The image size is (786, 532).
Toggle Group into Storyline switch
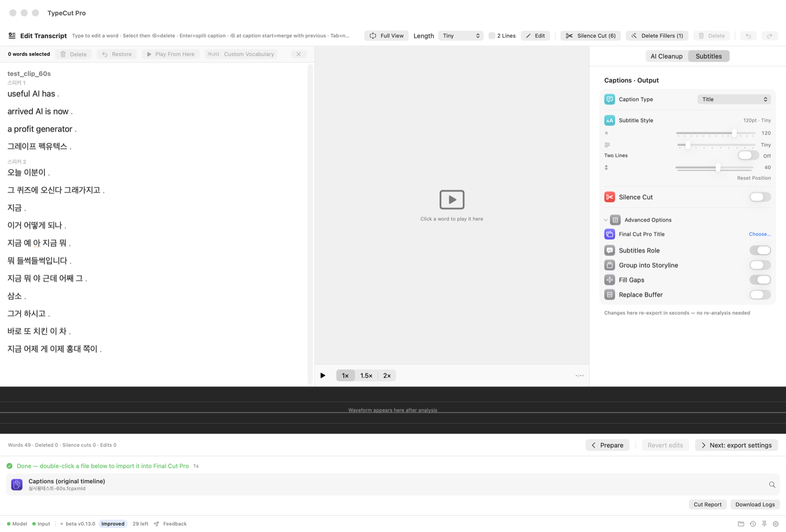(760, 265)
